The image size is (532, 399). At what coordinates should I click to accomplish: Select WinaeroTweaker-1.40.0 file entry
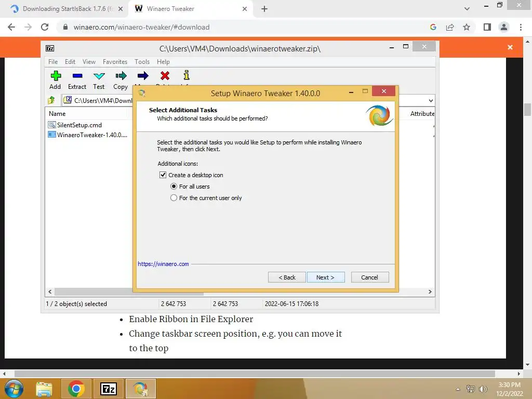coord(88,135)
